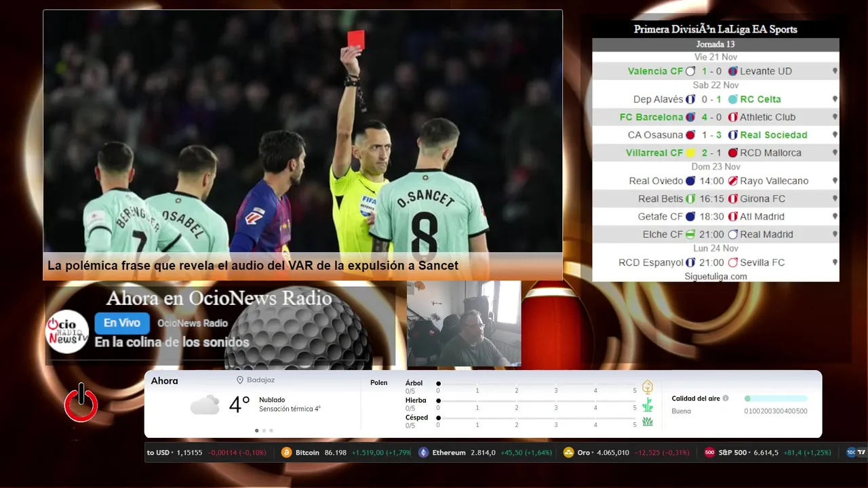Click the 'Dep Alavés' team name
The width and height of the screenshot is (868, 488).
pyautogui.click(x=658, y=100)
